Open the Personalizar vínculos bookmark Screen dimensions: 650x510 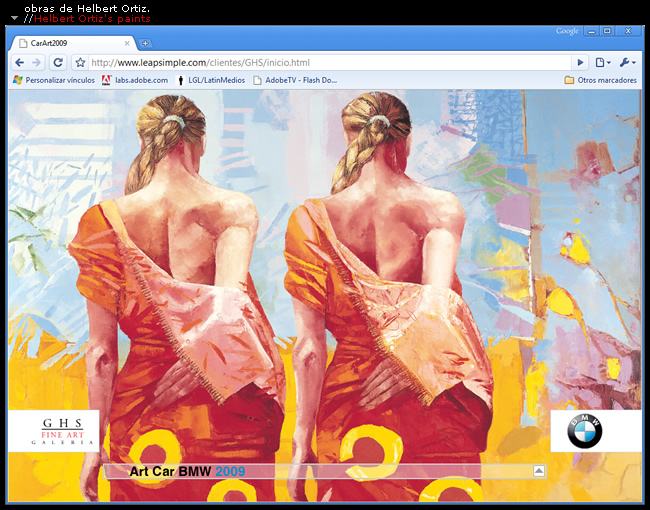(53, 80)
